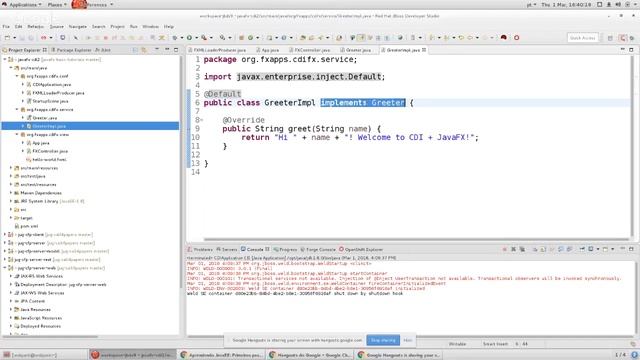Click the Skip All Breakpoints toolbar icon
Screen dimensions: 640x360
76,38
